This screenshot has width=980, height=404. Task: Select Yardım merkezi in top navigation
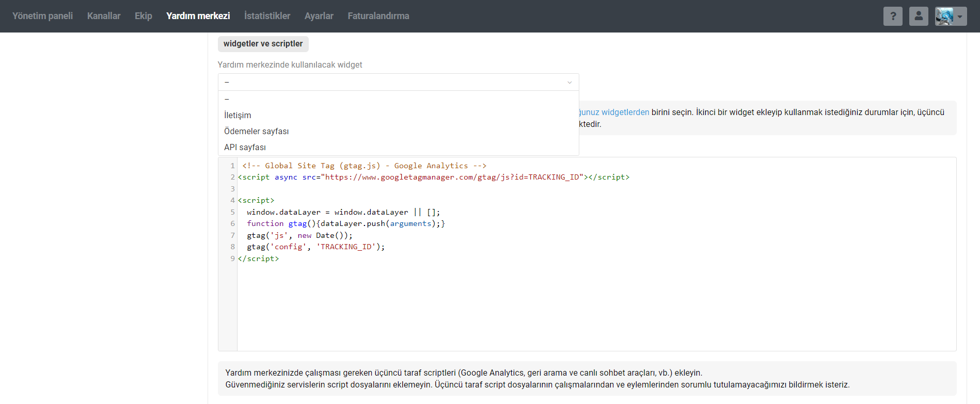pyautogui.click(x=198, y=16)
